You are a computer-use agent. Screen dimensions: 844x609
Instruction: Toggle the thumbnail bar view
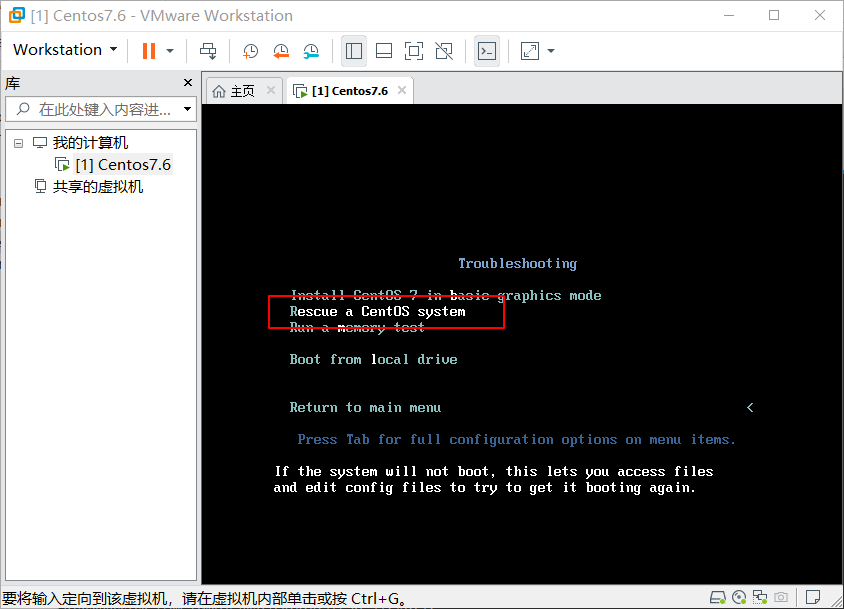[384, 51]
